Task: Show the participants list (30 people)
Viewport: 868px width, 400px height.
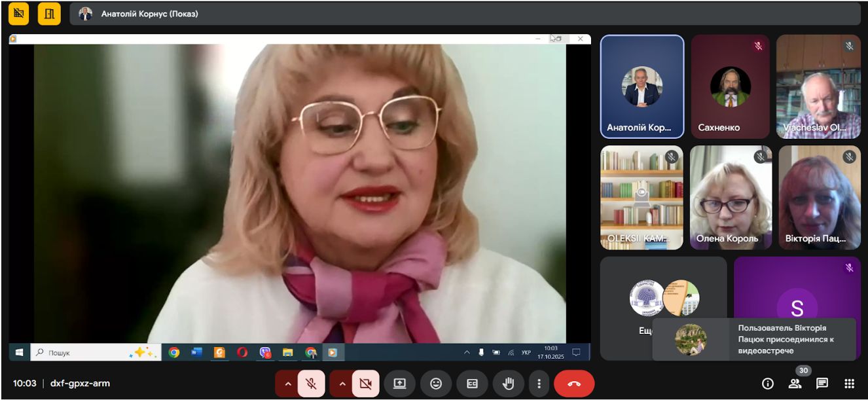Action: point(795,384)
